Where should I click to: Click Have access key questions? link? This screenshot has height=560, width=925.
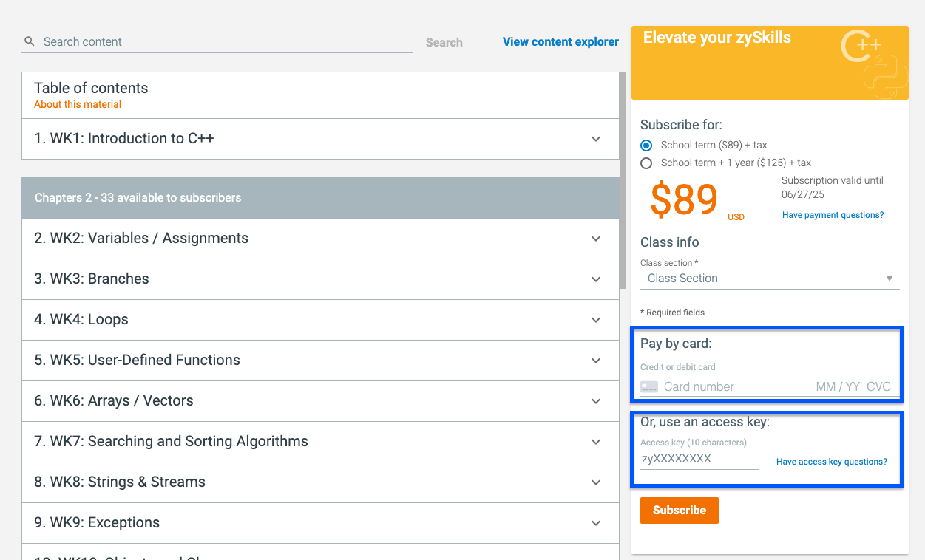pos(831,462)
